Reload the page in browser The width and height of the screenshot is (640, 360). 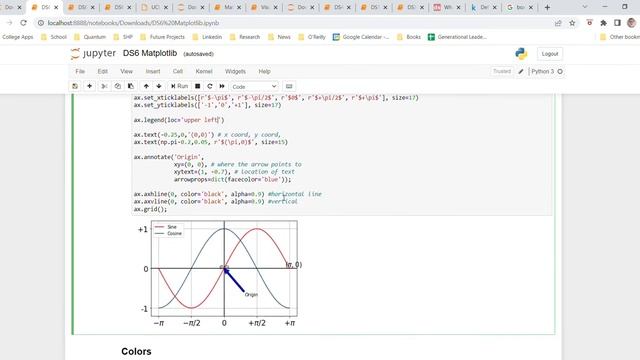coord(23,23)
